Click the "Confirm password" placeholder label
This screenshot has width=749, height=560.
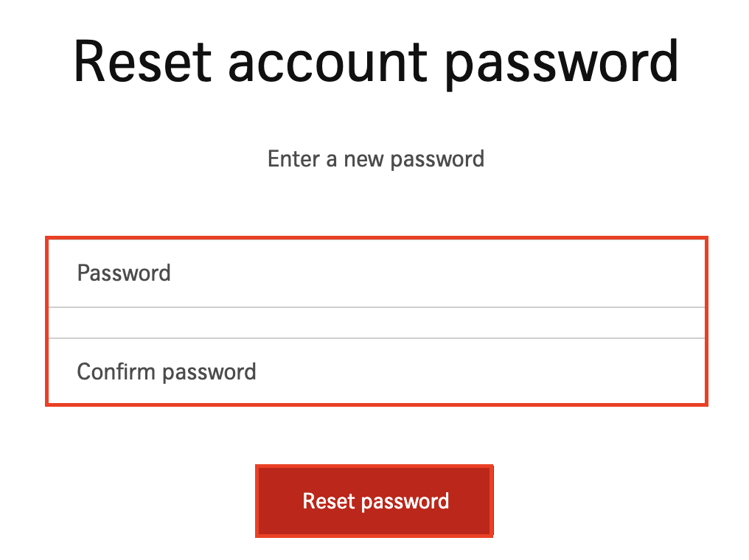pos(167,371)
